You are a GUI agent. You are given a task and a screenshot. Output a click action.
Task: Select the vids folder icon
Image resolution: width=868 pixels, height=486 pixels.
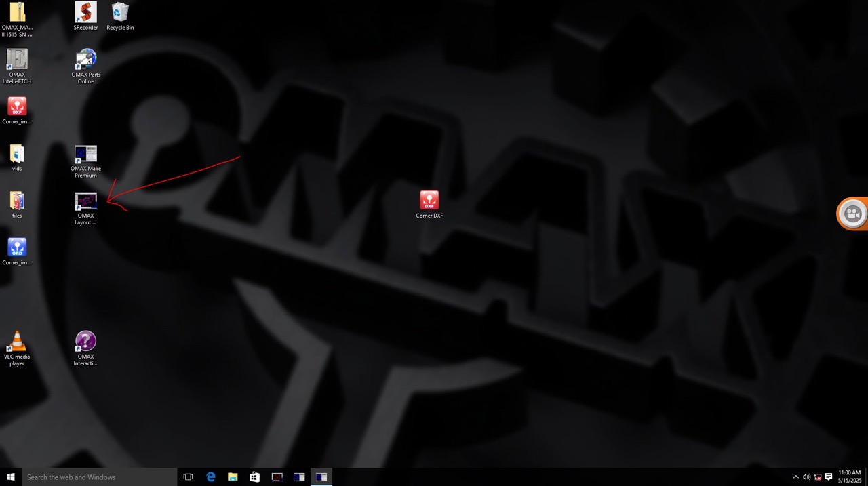click(x=17, y=157)
